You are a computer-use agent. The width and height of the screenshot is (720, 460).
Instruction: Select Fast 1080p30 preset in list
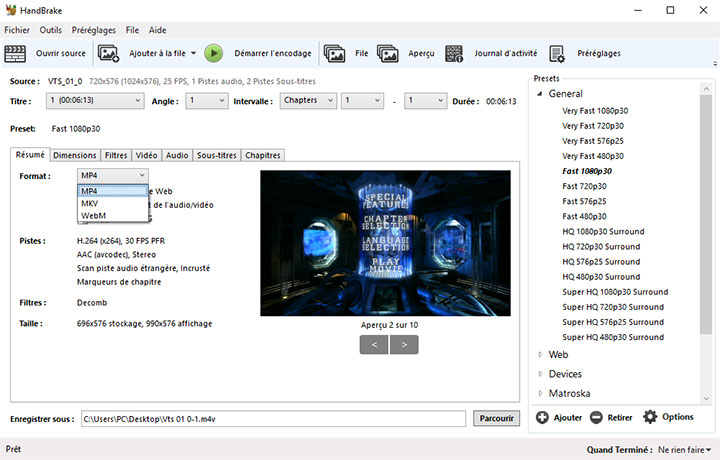587,171
